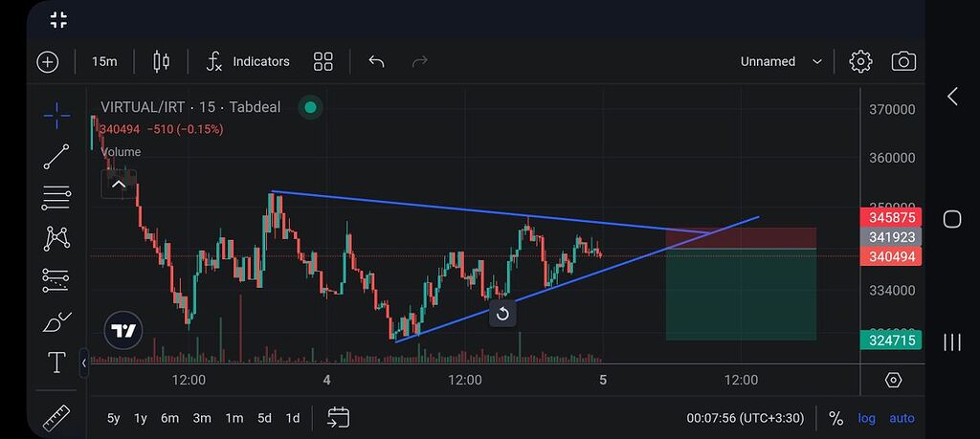The width and height of the screenshot is (980, 439).
Task: Select the crosshair cursor tool
Action: click(56, 115)
